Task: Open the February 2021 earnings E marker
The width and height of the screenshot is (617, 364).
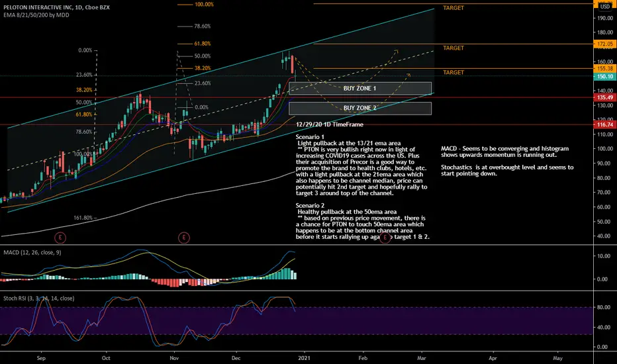Action: click(385, 238)
